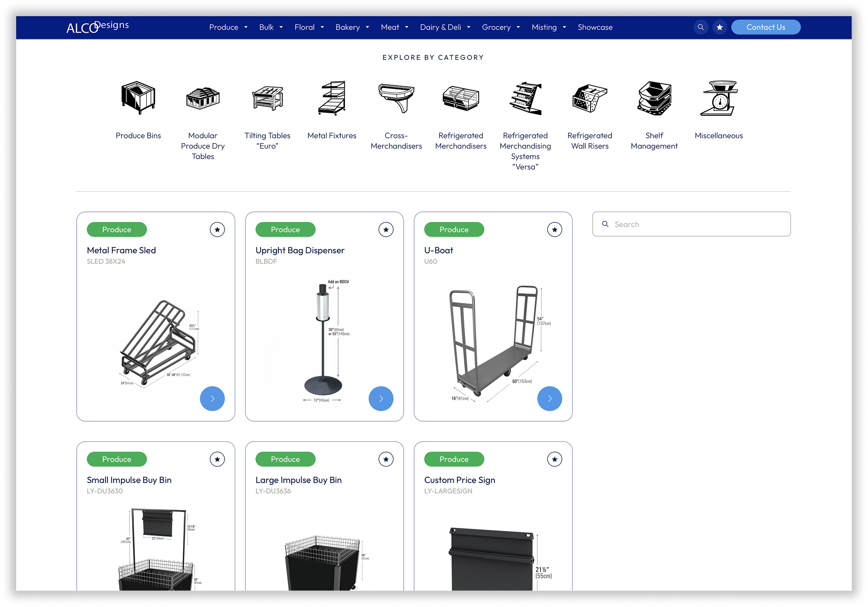Open the Versa merchandising systems icon
The height and width of the screenshot is (607, 868).
pos(525,98)
